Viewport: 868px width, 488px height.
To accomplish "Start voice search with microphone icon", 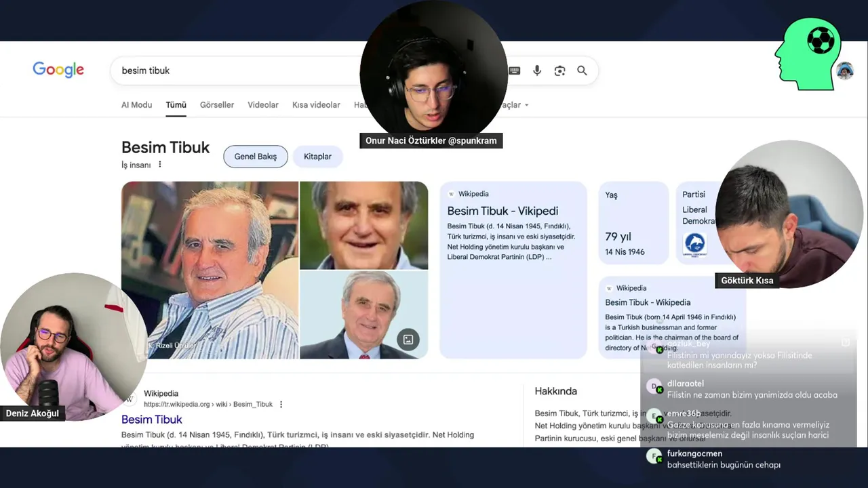I will (537, 70).
